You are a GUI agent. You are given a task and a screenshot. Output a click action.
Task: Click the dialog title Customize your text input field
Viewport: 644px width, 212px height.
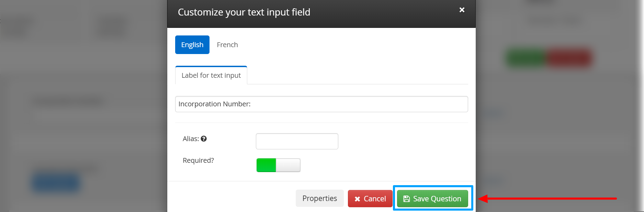(244, 12)
